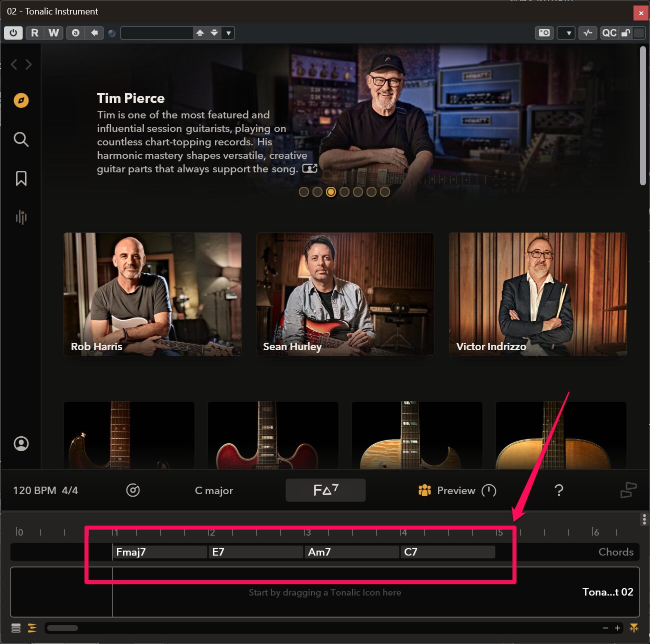650x644 pixels.
Task: Open the preset browser dropdown arrow
Action: (x=228, y=33)
